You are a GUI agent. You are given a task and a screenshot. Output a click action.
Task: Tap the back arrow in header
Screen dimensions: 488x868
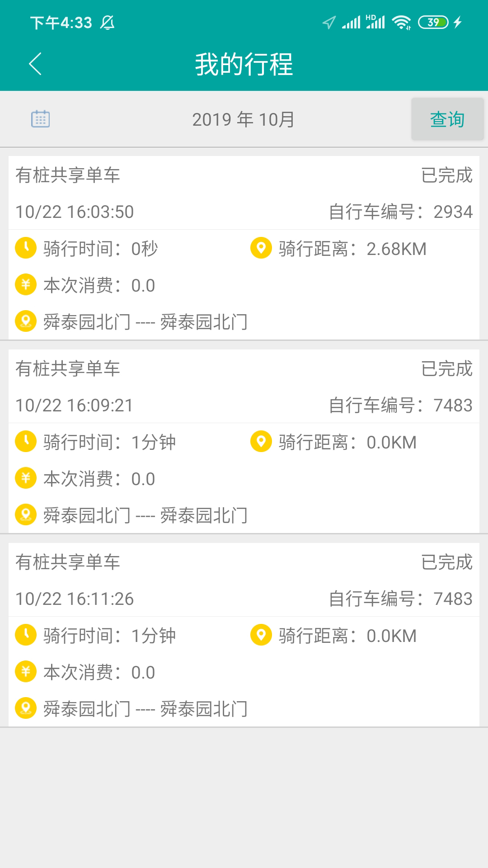[x=35, y=64]
